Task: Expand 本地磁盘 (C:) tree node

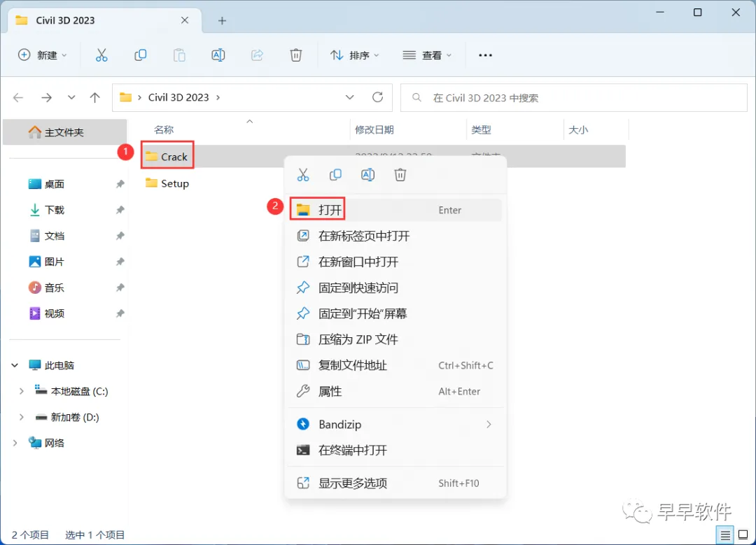Action: point(21,391)
